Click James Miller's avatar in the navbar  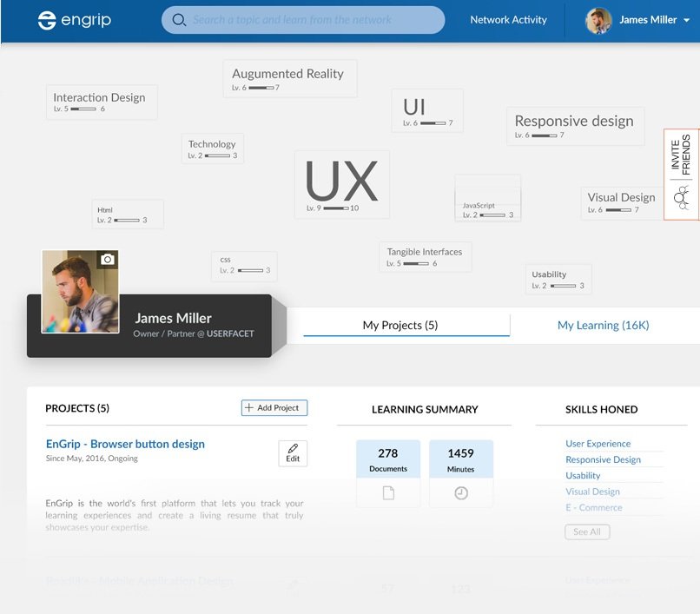tap(598, 20)
